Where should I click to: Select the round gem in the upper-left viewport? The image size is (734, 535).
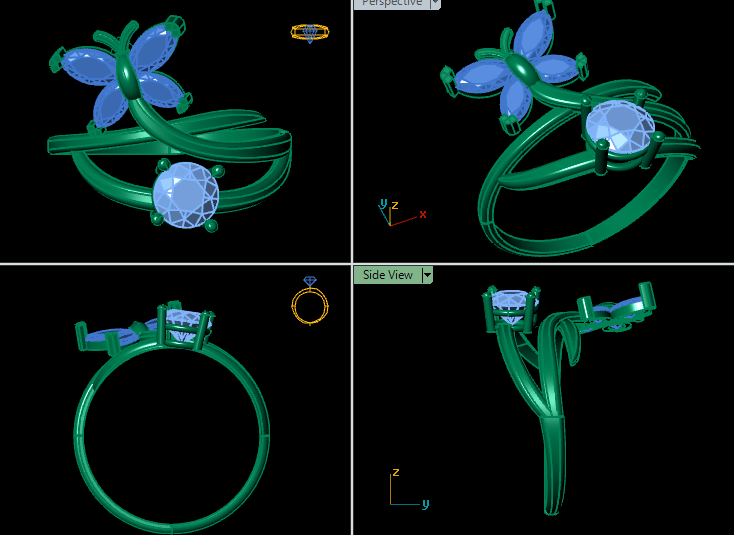click(188, 196)
